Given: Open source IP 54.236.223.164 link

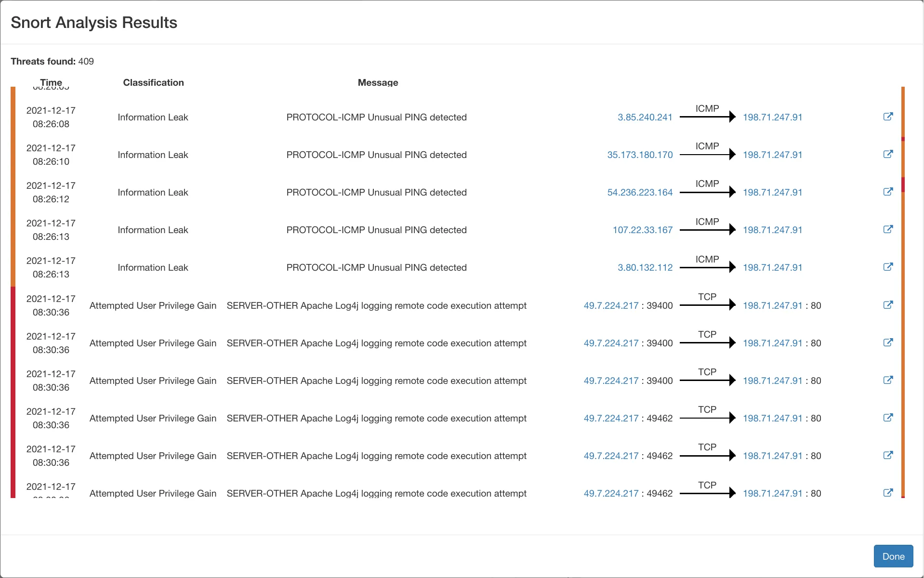Looking at the screenshot, I should click(x=640, y=192).
